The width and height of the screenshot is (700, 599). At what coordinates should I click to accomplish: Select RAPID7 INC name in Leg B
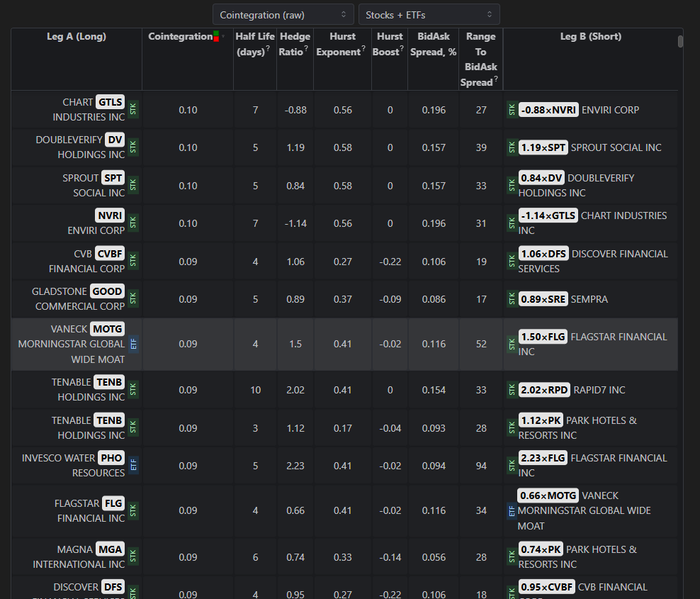[599, 390]
